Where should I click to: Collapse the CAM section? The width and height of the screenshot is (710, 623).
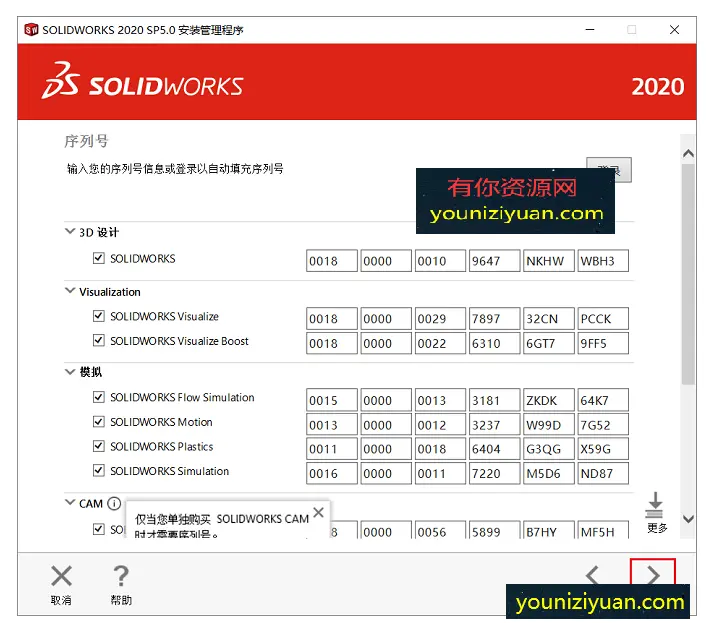(x=70, y=503)
